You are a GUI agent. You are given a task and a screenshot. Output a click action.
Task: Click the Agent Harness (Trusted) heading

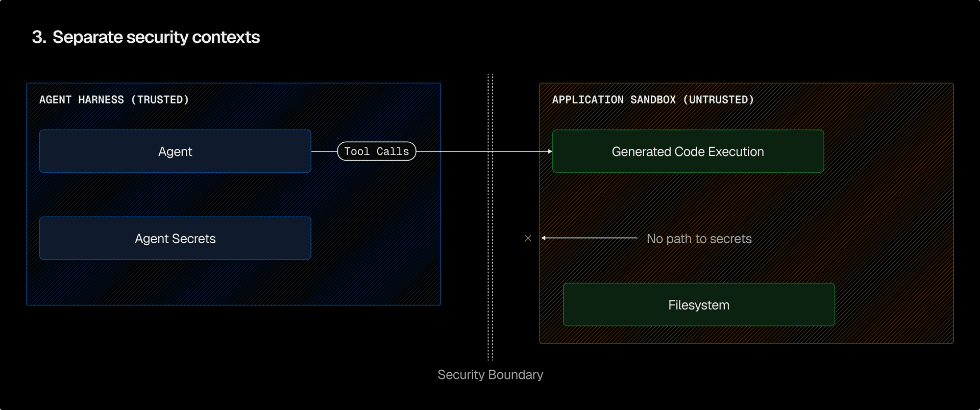114,100
